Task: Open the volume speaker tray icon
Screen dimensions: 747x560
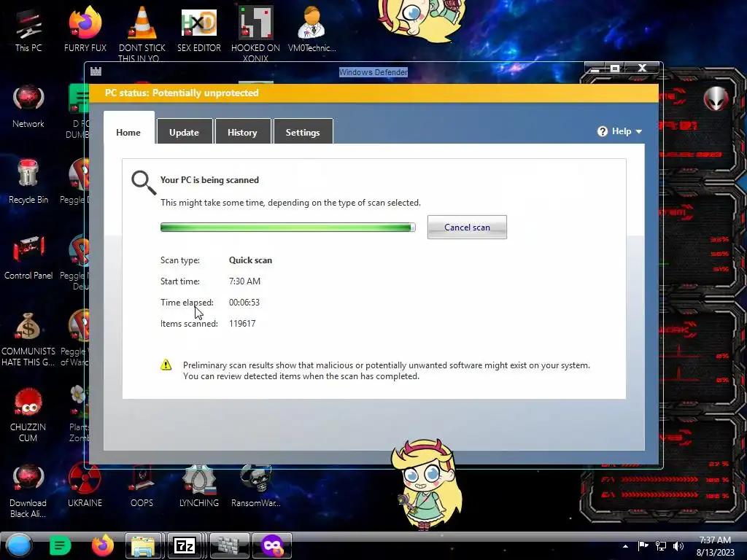Action: point(678,545)
